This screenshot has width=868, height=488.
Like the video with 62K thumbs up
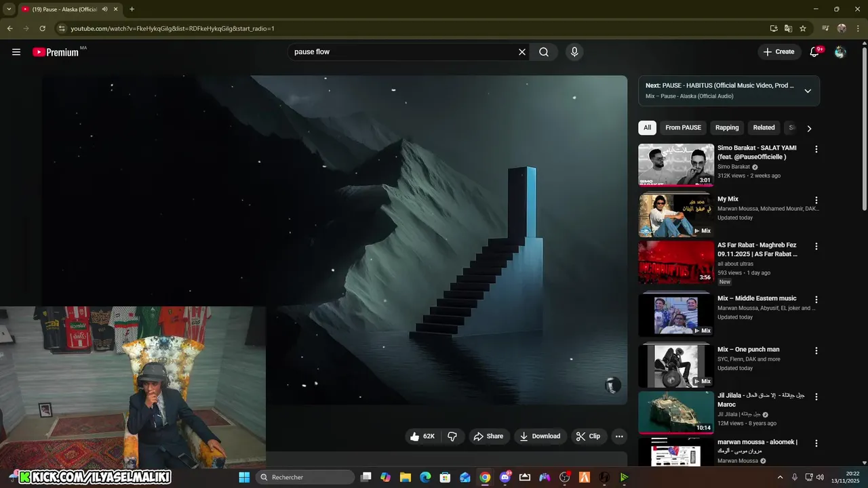[x=423, y=436]
